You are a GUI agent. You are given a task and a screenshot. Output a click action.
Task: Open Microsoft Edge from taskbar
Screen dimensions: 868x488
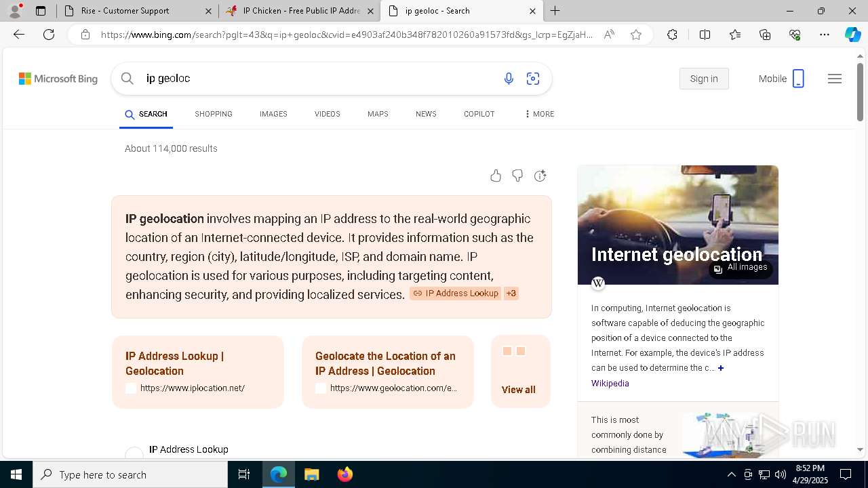279,474
